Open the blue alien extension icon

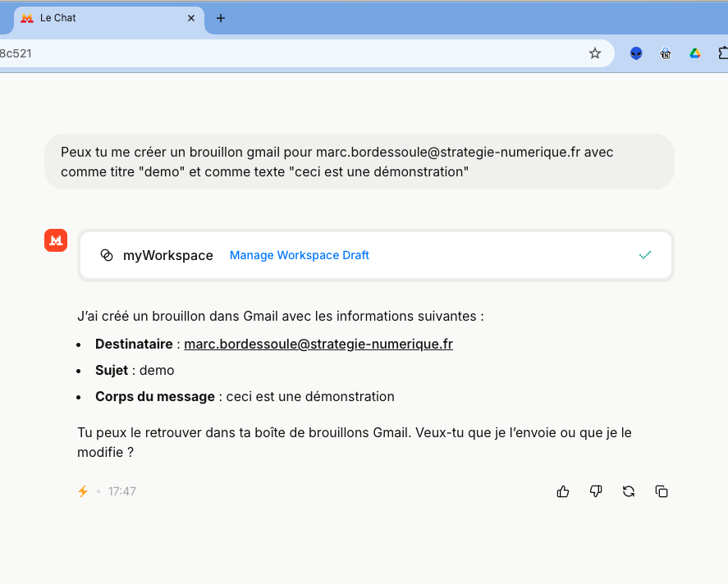[x=636, y=53]
